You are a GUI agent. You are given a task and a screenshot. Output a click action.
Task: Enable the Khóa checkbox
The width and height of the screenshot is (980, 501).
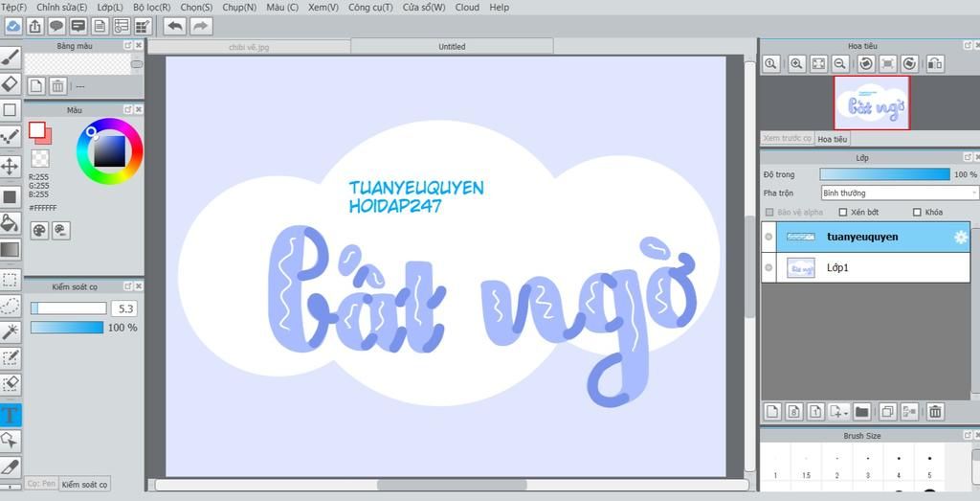point(917,212)
